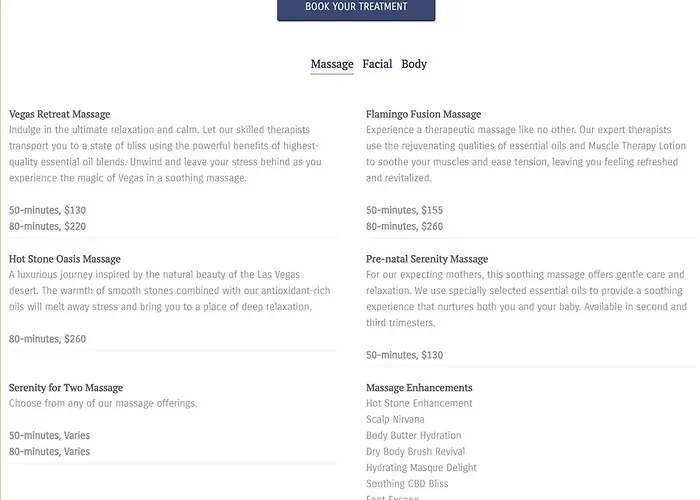Click the Serenity for Two Massage heading

pos(66,388)
